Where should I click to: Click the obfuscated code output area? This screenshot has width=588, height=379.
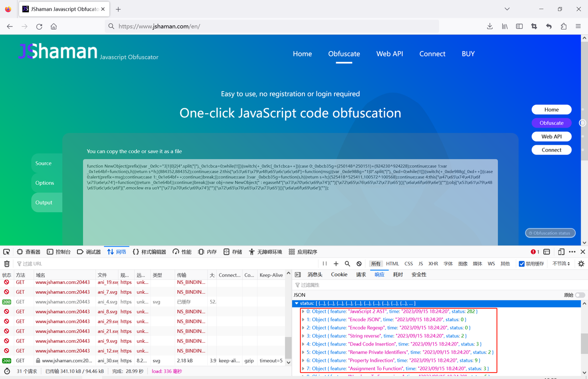click(290, 202)
